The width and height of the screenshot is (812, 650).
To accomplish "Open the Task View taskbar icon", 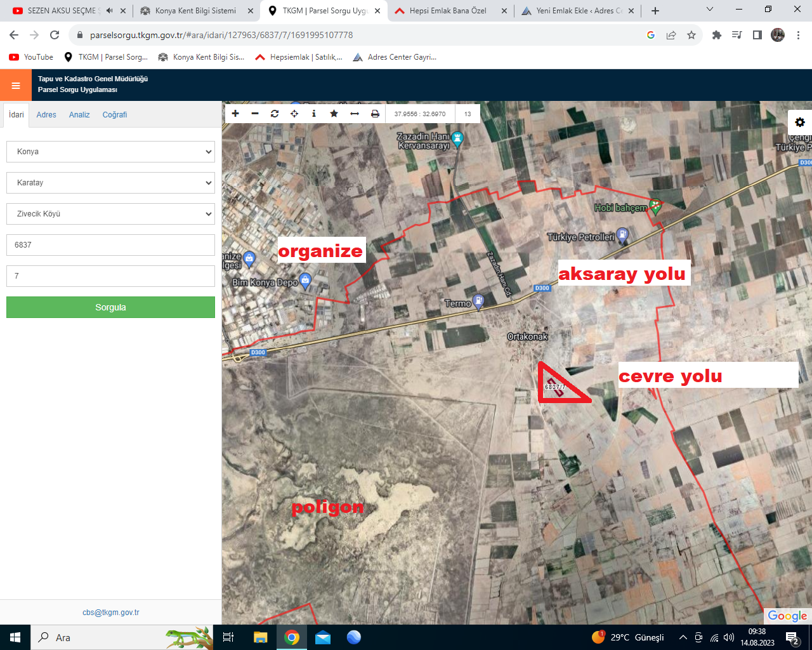I will point(228,637).
